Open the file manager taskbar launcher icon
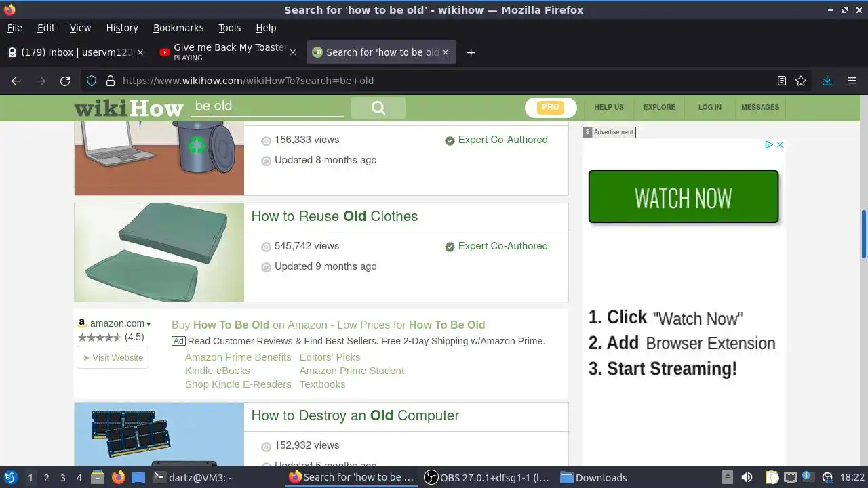The height and width of the screenshot is (488, 868). tap(98, 478)
